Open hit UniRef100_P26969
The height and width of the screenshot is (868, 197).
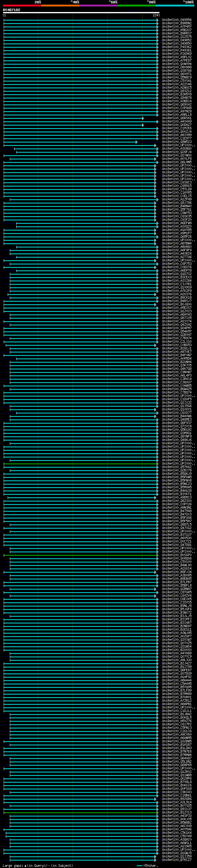tap(176, 54)
